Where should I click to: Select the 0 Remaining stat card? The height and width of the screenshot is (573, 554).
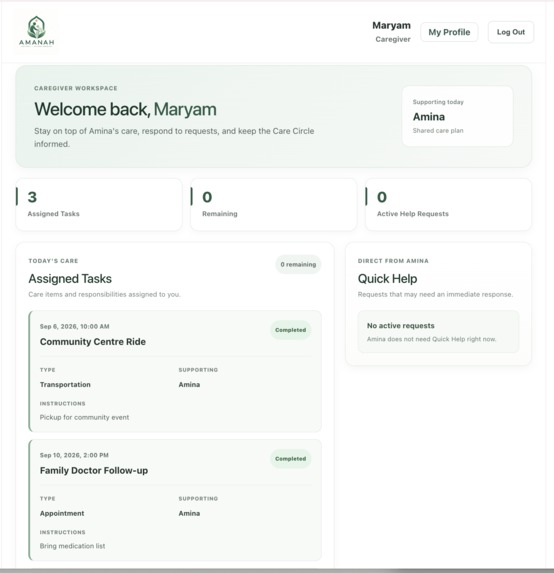coord(274,205)
